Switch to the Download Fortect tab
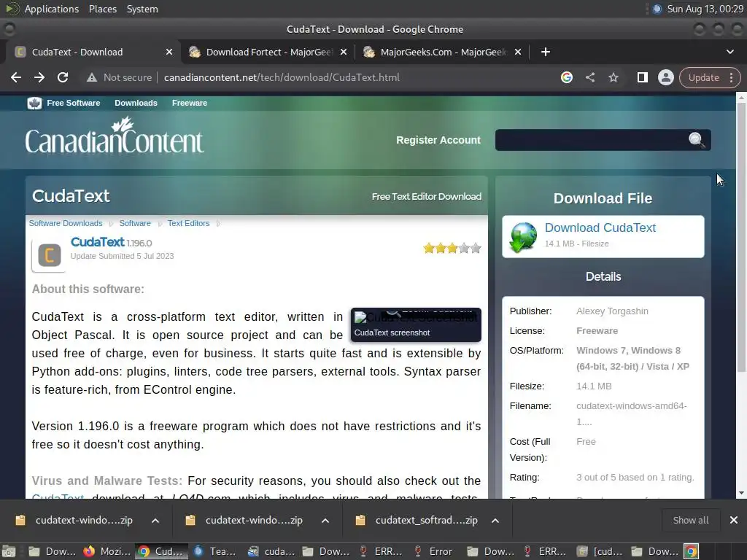The height and width of the screenshot is (560, 747). click(x=268, y=52)
